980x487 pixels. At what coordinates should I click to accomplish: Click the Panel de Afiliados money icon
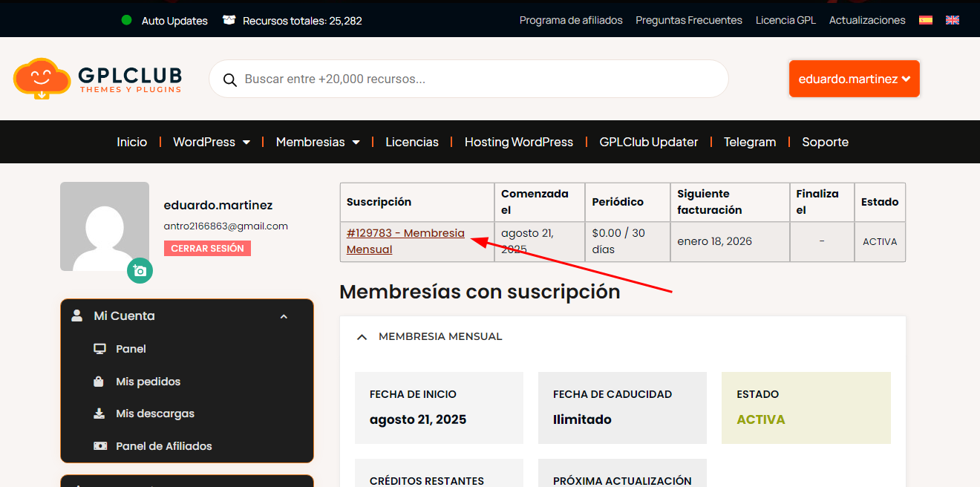coord(99,446)
